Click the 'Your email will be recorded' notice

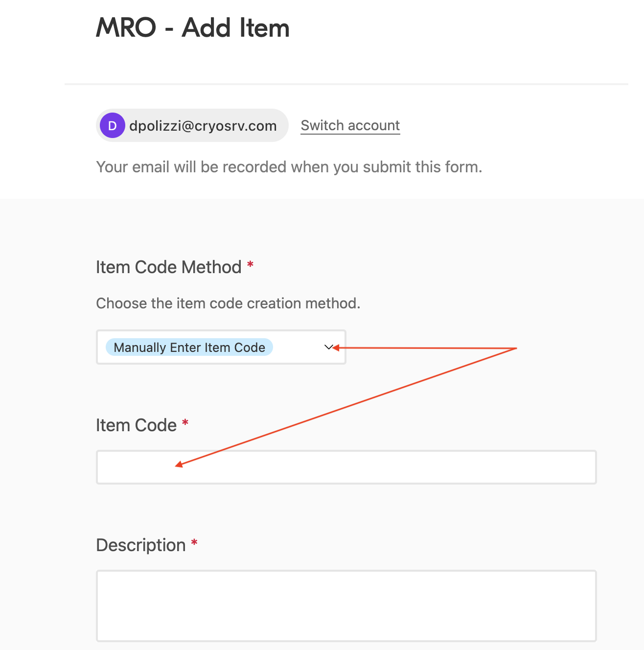(x=289, y=167)
